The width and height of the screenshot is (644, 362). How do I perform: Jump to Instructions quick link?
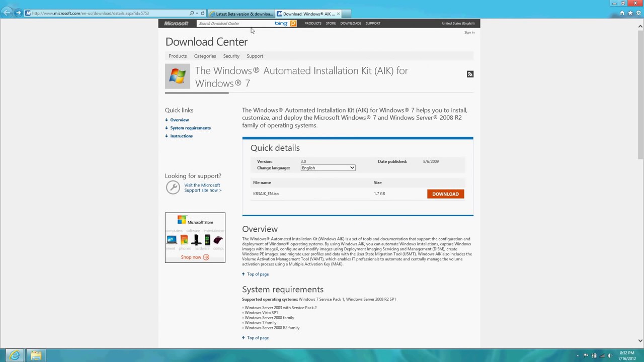click(181, 136)
